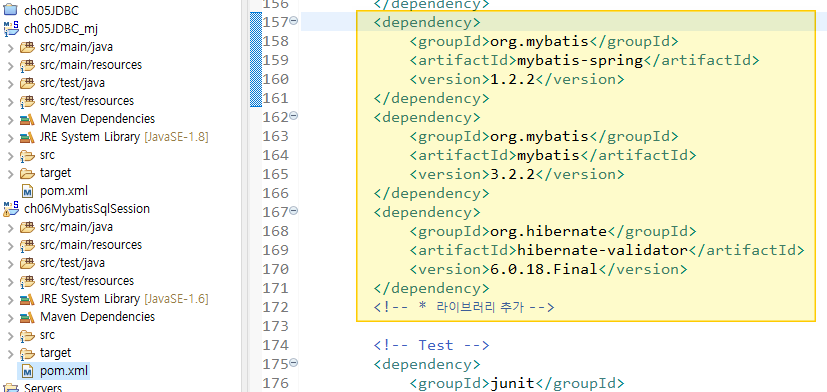Open pom.xml of ch06MybatisSqlSession
This screenshot has height=392, width=827.
point(64,371)
